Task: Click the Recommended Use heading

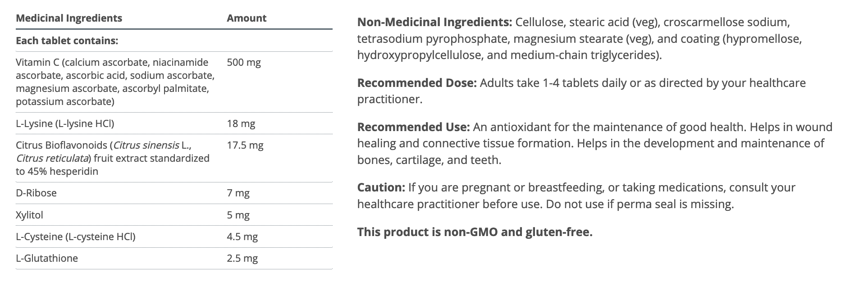Action: (x=414, y=127)
